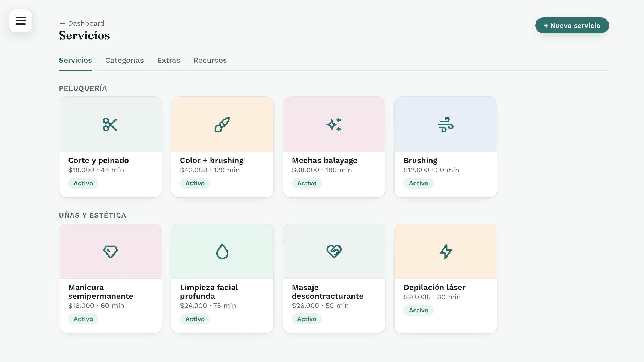Click the $26.000 · 50 min price text

[320, 306]
